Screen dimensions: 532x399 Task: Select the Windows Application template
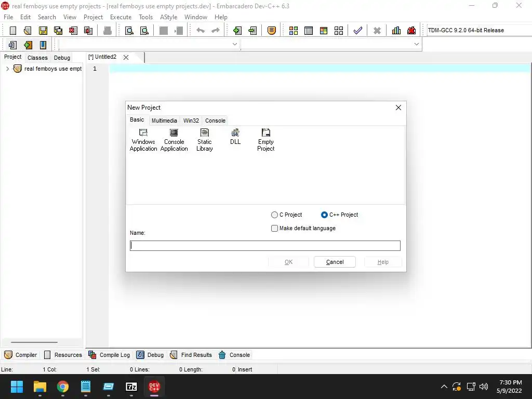point(143,140)
